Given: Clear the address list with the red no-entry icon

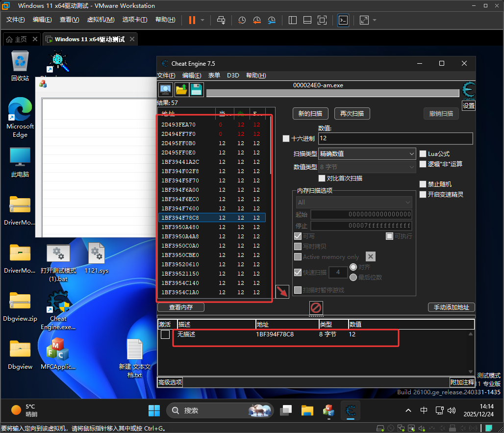Looking at the screenshot, I should pos(316,307).
